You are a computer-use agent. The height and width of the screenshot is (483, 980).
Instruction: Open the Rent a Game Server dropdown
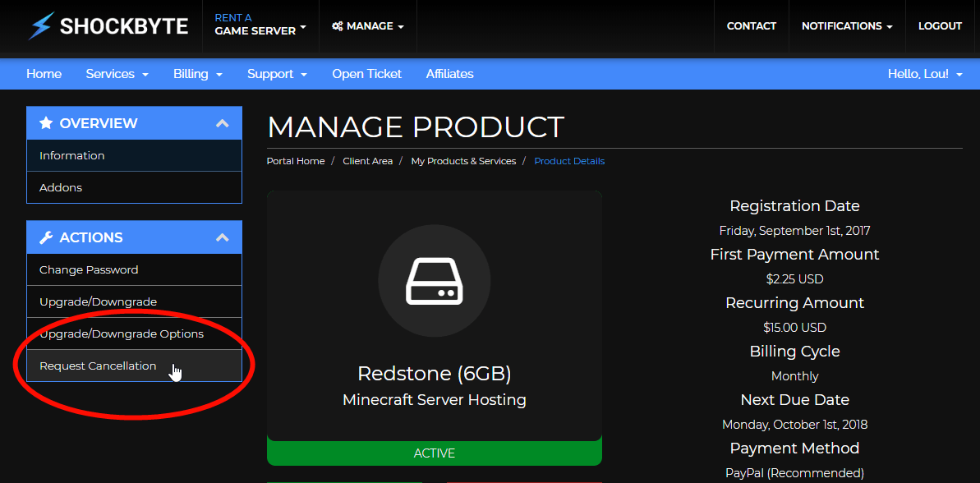[260, 25]
